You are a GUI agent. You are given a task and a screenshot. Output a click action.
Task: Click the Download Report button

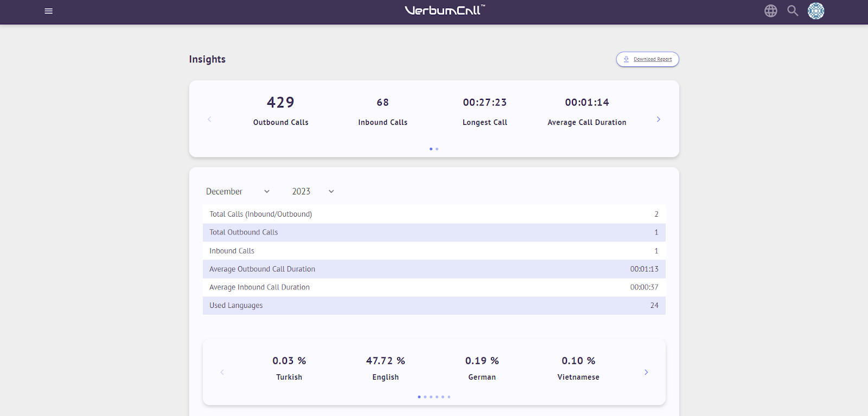pyautogui.click(x=647, y=59)
